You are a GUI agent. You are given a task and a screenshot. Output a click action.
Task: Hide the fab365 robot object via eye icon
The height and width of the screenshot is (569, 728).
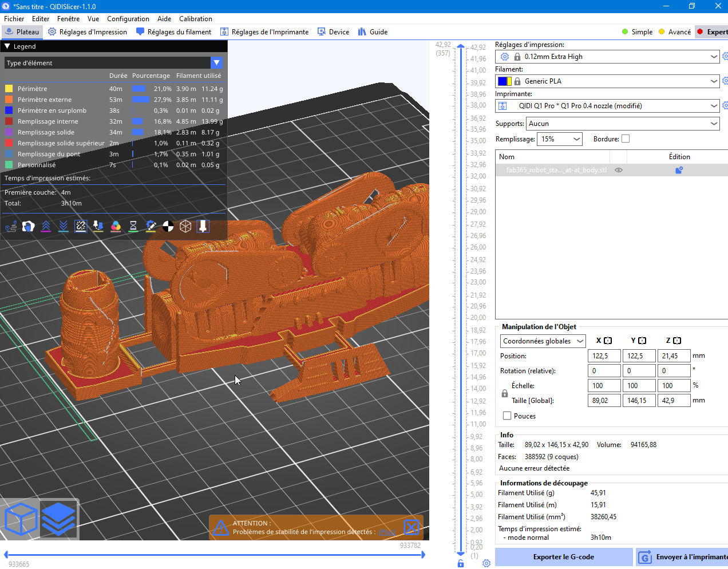tap(619, 170)
